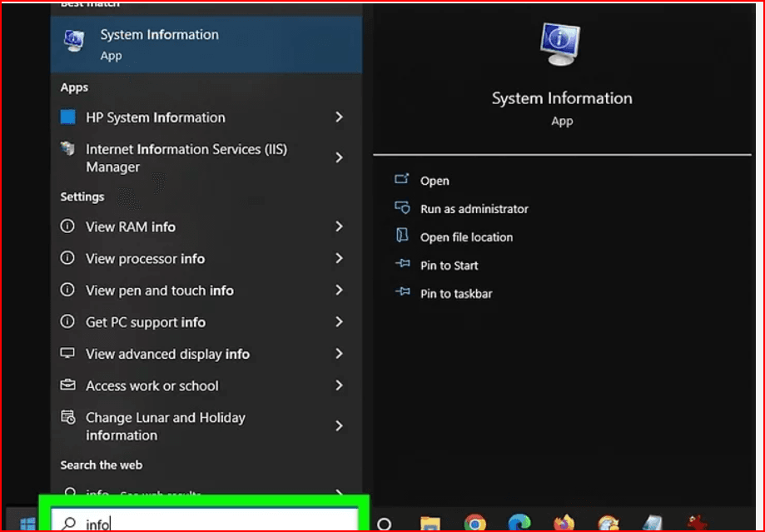Screen dimensions: 765x532
Task: Expand Internet Information Services Manager arrow
Action: [x=339, y=157]
